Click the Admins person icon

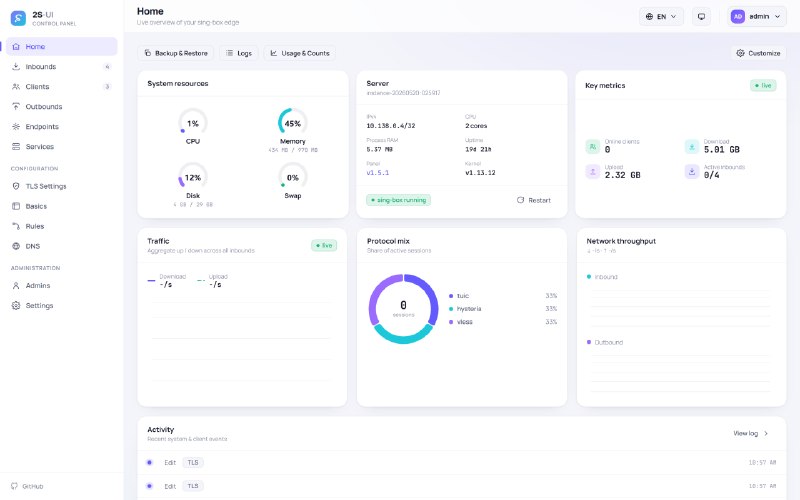16,286
